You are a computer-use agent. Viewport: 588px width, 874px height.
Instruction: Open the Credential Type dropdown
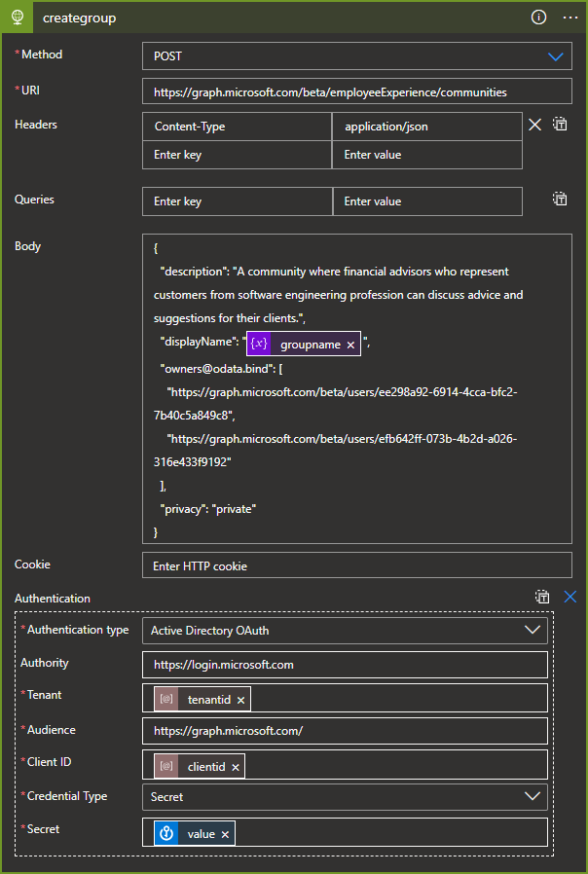532,796
